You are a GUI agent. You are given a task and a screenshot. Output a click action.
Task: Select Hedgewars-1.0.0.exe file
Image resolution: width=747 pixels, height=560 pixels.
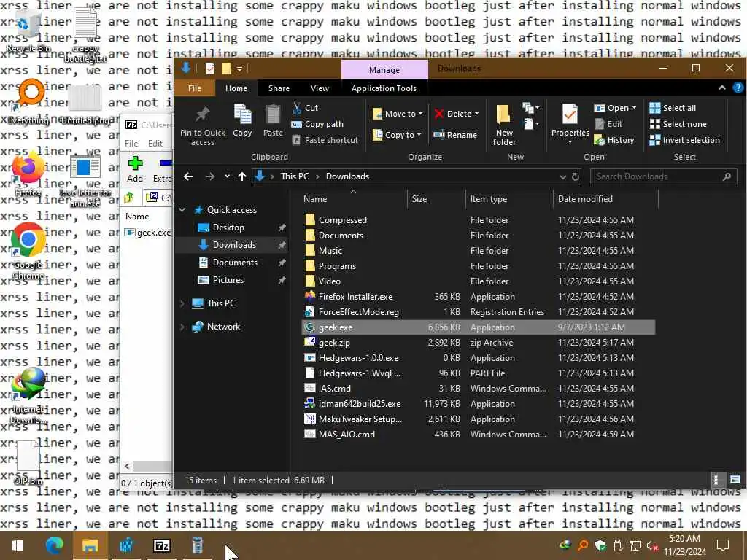coord(358,357)
